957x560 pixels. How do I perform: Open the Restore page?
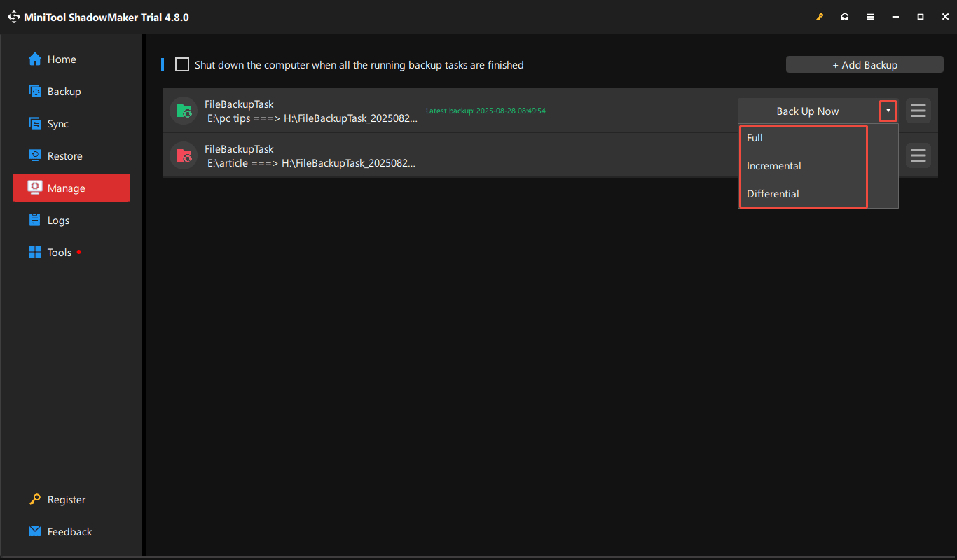point(71,156)
